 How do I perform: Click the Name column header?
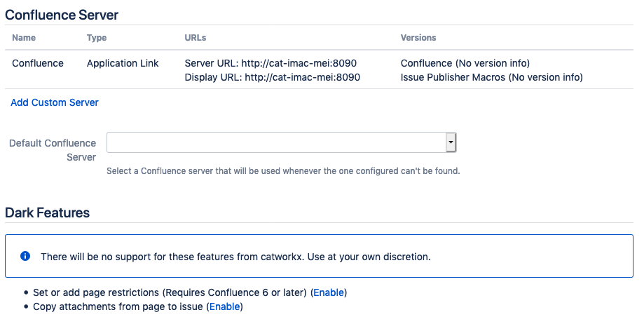point(24,37)
